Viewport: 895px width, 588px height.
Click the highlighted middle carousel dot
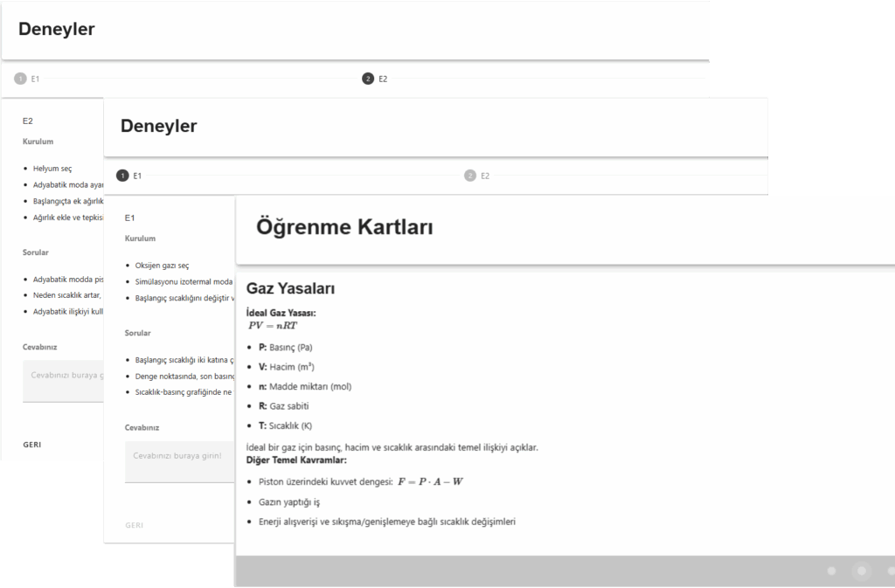point(862,571)
